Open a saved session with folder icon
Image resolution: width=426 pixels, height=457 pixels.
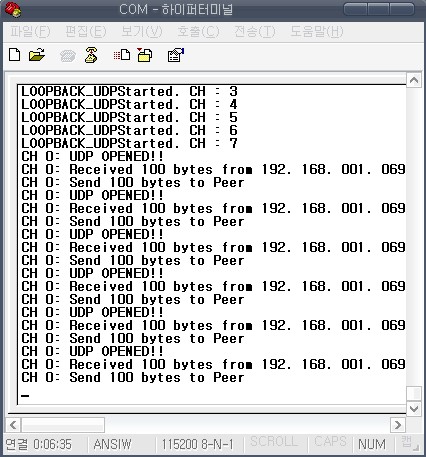[37, 55]
